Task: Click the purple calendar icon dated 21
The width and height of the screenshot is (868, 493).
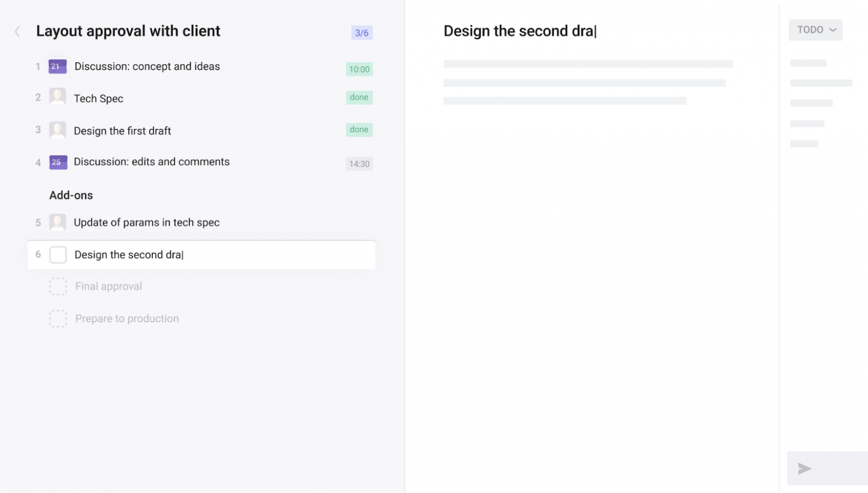Action: pyautogui.click(x=57, y=67)
